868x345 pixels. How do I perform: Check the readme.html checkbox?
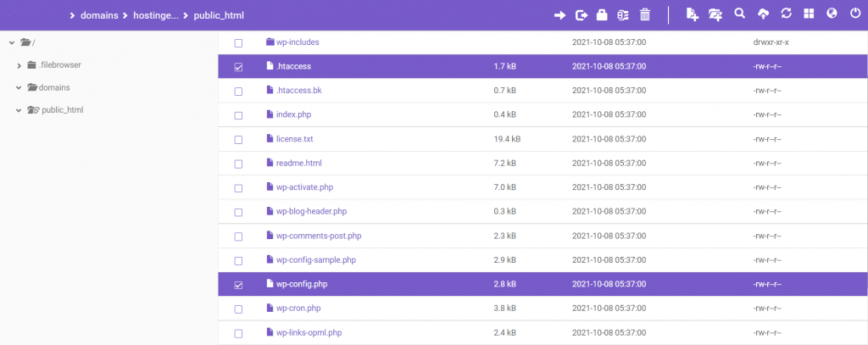(x=238, y=164)
